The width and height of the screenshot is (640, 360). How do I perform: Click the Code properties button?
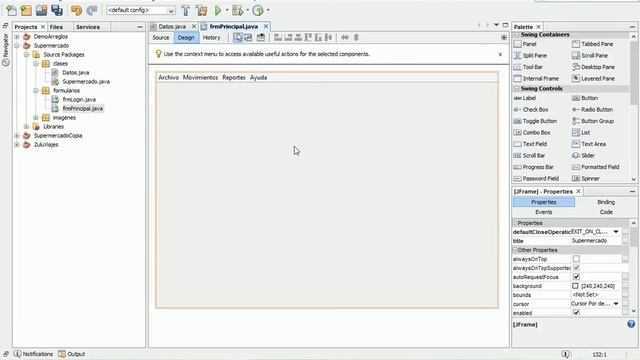pyautogui.click(x=606, y=212)
